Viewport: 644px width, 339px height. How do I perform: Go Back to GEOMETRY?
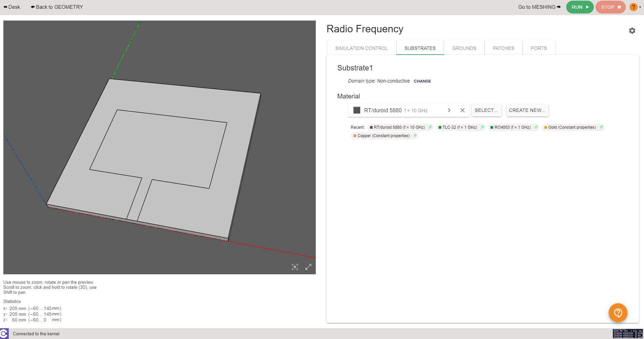tap(57, 7)
